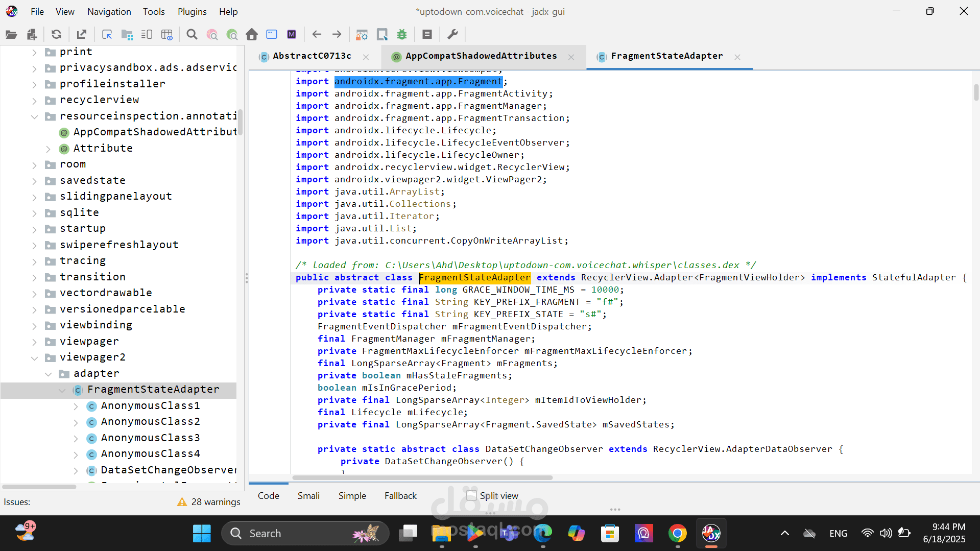Click the green bug debugger icon
This screenshot has width=980, height=551.
[402, 35]
